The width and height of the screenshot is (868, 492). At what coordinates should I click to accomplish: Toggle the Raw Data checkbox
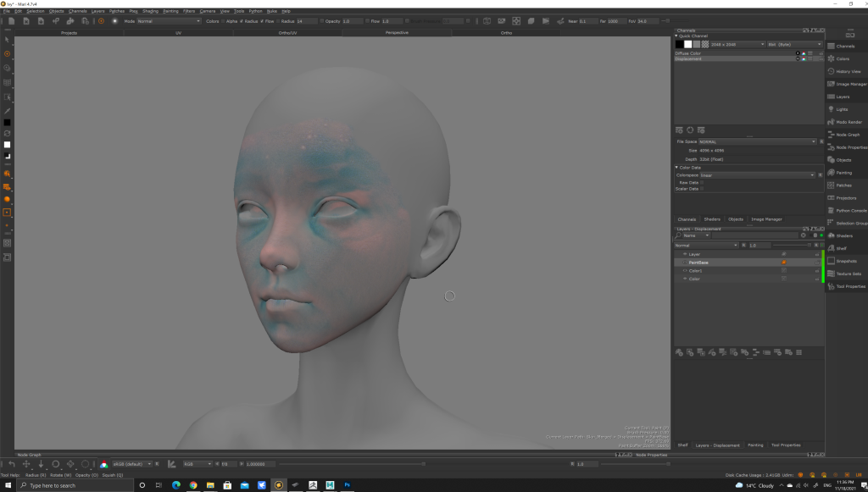tap(703, 182)
